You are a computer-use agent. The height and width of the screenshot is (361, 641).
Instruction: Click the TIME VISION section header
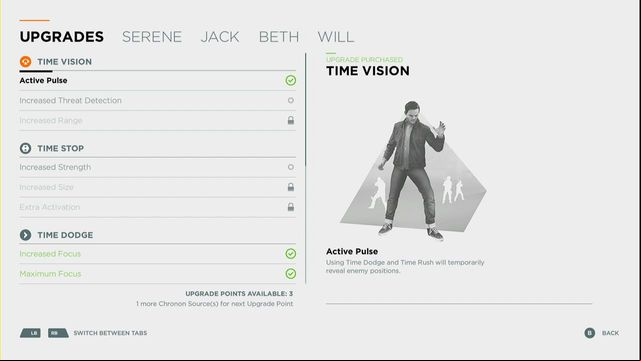point(65,62)
